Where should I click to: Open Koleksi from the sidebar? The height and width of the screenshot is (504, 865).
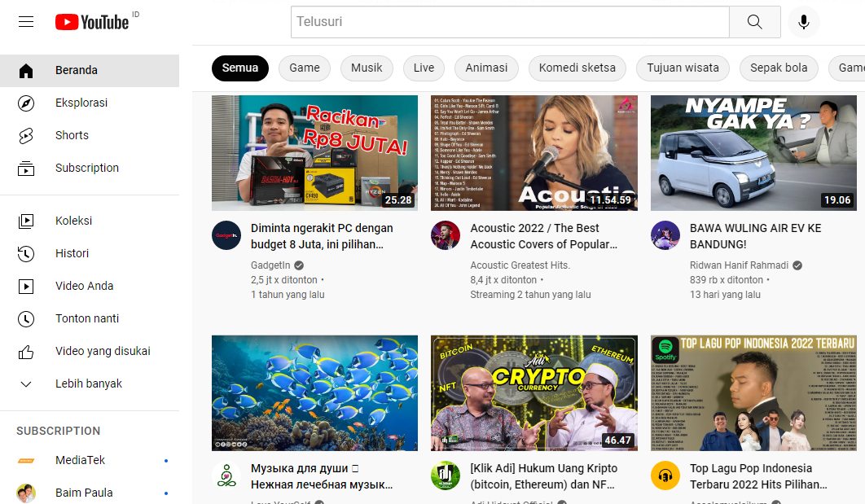click(x=90, y=221)
